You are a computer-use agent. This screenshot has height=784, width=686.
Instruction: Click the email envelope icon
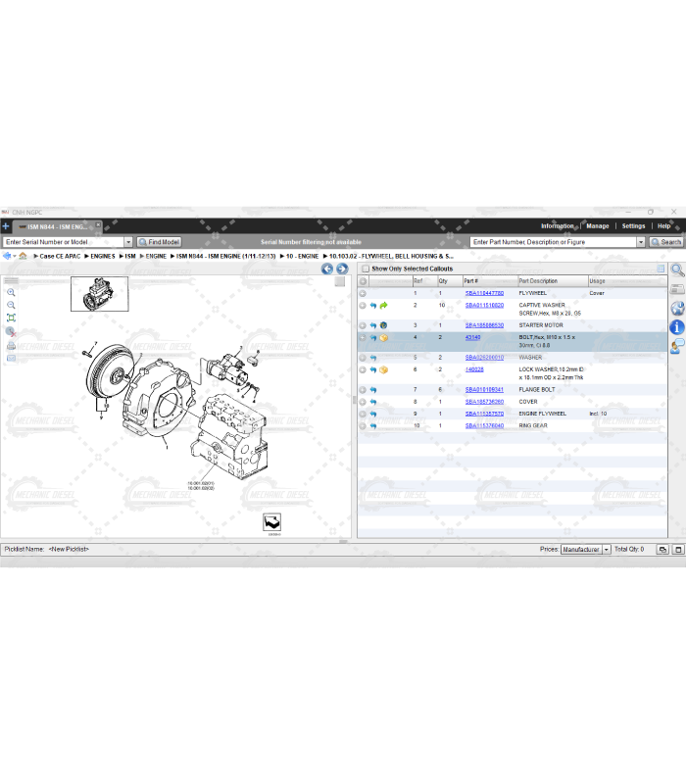coord(11,358)
